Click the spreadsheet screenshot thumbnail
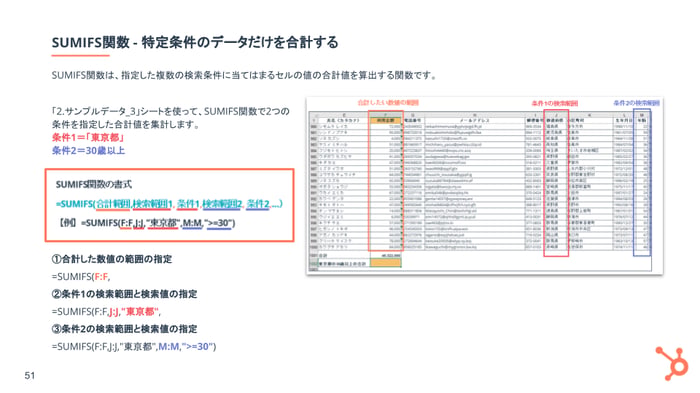 click(x=484, y=185)
